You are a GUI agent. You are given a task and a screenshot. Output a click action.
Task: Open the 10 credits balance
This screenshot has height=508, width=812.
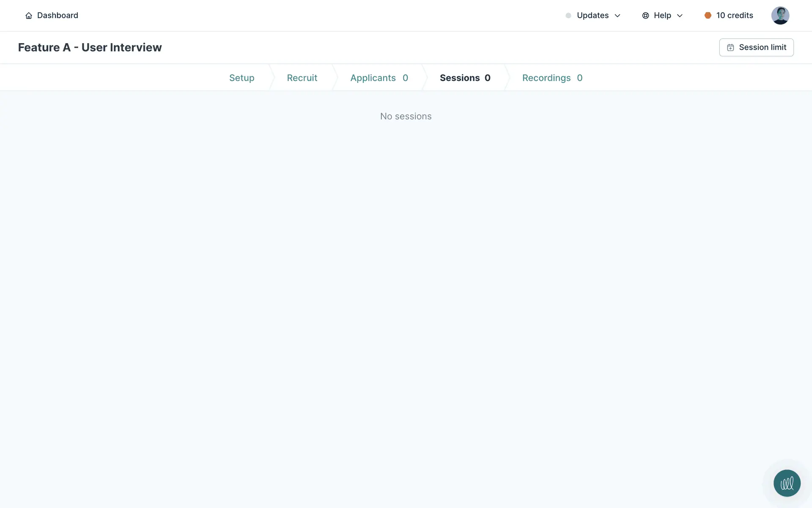[x=735, y=16]
